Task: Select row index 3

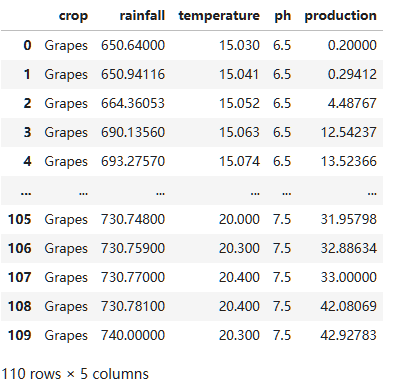Action: pos(27,132)
